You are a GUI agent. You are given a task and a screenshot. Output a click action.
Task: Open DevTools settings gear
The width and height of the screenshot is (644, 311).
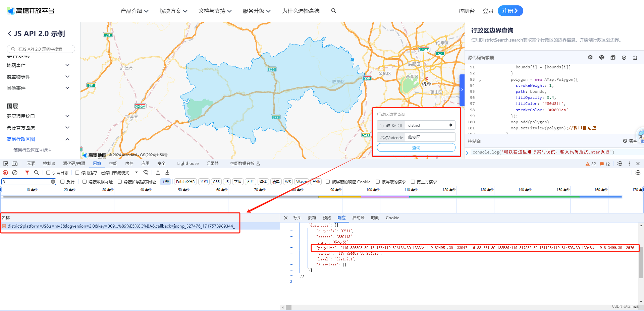click(620, 164)
